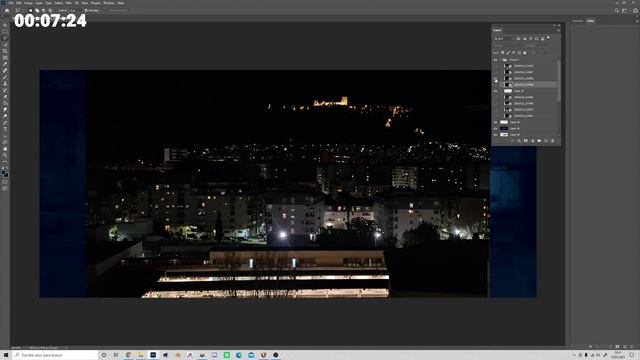The width and height of the screenshot is (640, 360).
Task: Toggle layer filtering switch in Layers panel
Action: pyautogui.click(x=548, y=38)
